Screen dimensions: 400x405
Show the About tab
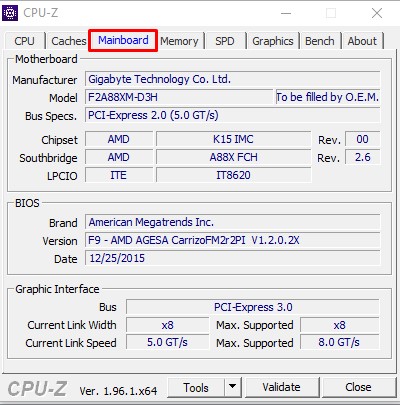click(362, 41)
